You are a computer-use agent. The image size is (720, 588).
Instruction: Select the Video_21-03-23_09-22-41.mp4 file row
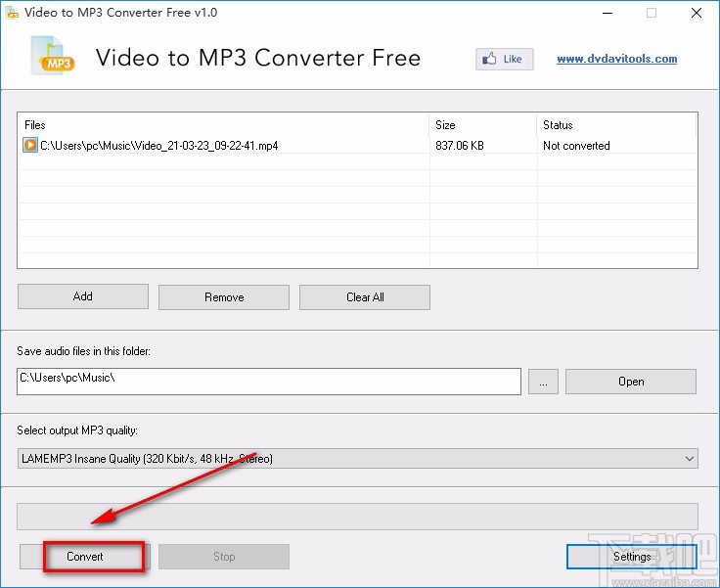357,146
